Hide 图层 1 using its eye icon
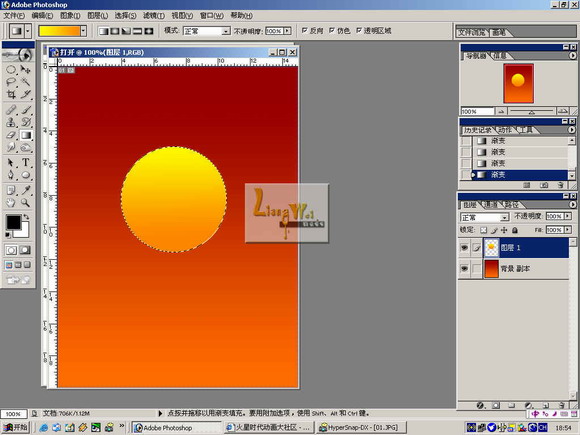Viewport: 580px width, 435px height. pyautogui.click(x=464, y=247)
